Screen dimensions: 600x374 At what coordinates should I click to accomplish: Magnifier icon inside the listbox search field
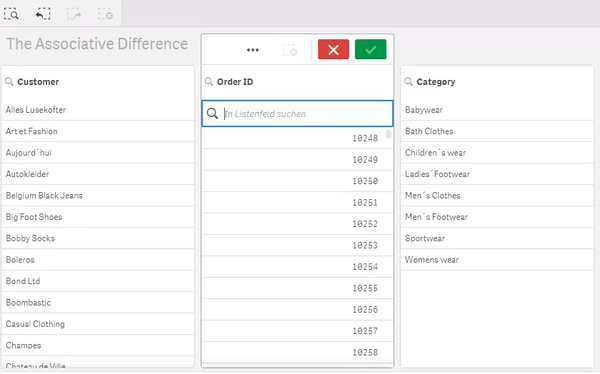pos(212,113)
